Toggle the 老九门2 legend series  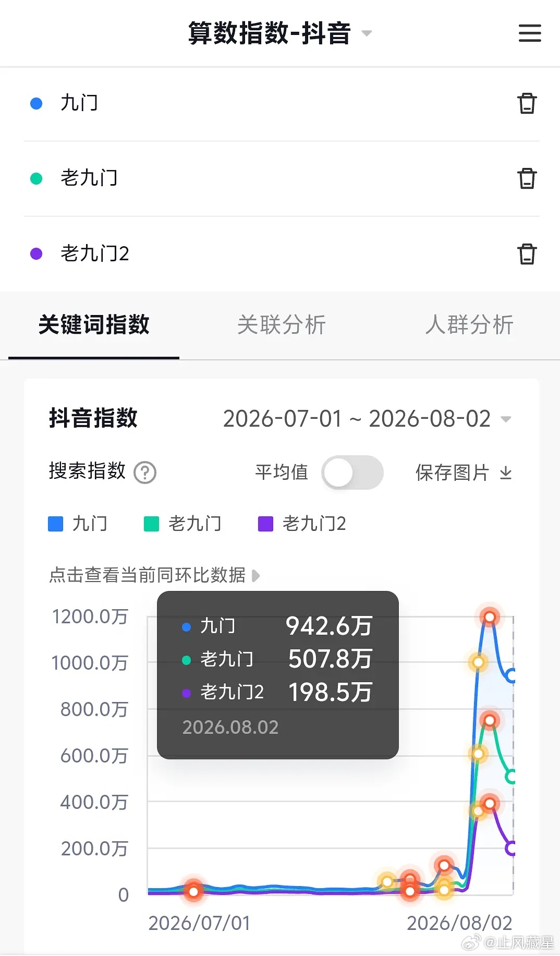coord(302,524)
